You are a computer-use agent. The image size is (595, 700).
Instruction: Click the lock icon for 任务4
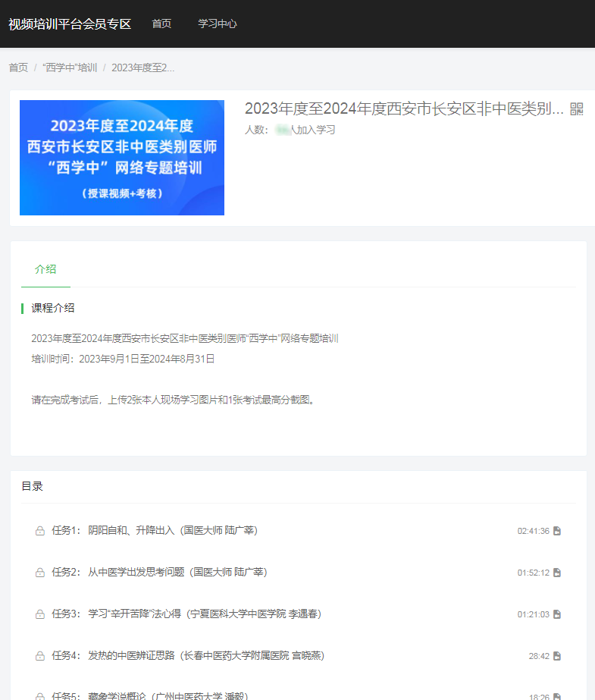point(40,656)
